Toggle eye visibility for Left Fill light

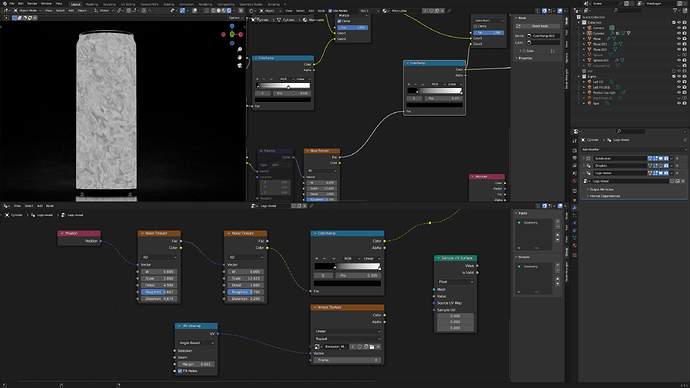coord(679,82)
